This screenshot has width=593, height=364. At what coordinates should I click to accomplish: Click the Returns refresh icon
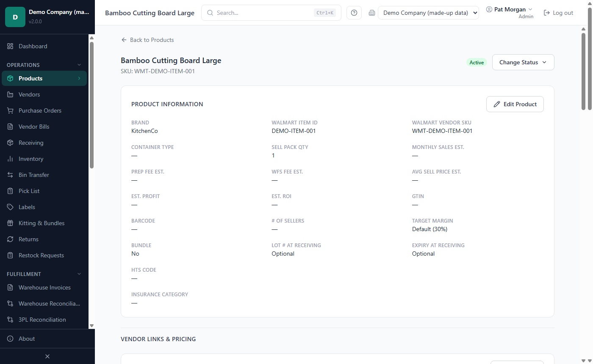click(x=10, y=239)
